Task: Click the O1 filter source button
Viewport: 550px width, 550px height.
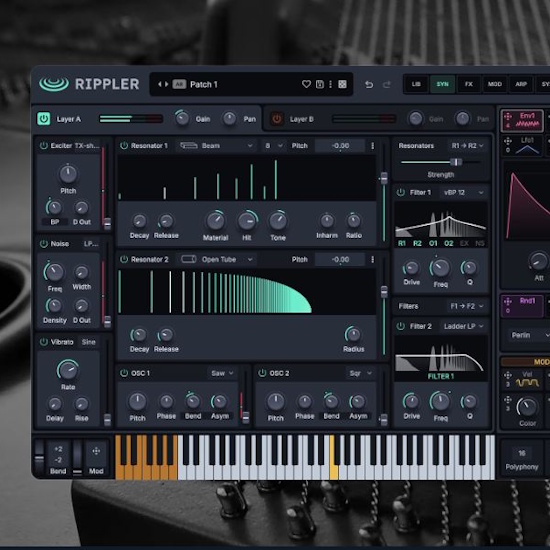Action: click(433, 243)
